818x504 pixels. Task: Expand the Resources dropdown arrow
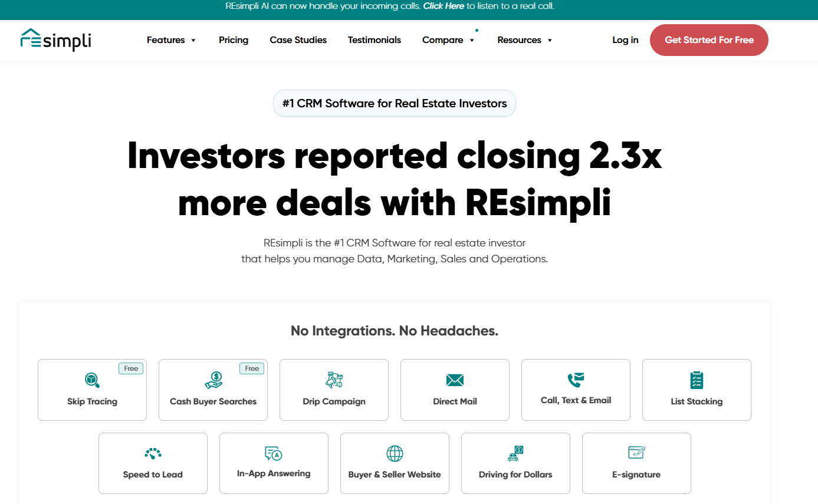click(x=550, y=40)
